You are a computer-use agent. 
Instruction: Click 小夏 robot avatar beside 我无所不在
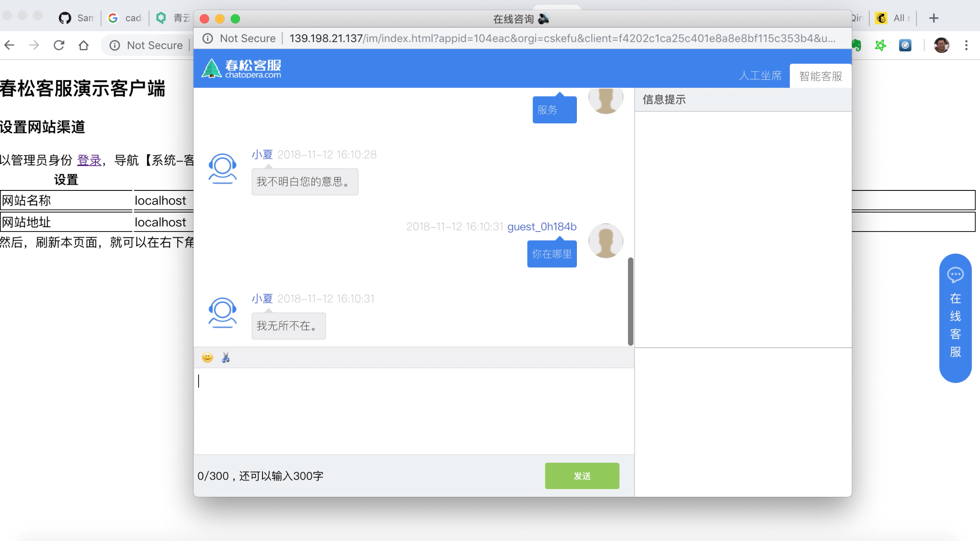223,312
